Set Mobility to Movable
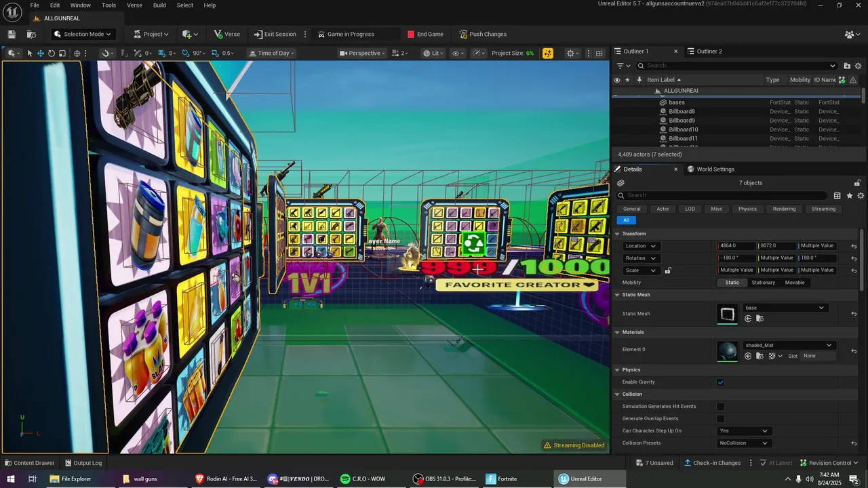The image size is (868, 488). (795, 283)
